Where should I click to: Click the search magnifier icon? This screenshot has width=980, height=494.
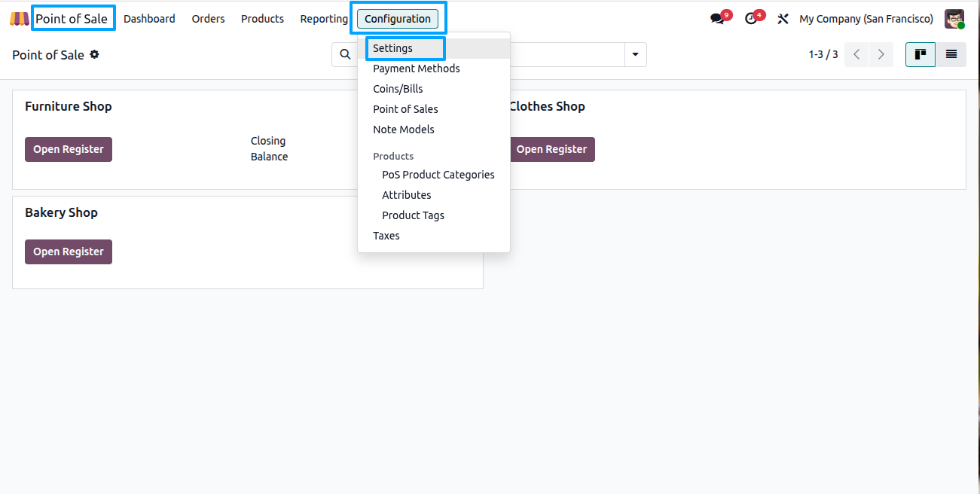click(x=345, y=54)
